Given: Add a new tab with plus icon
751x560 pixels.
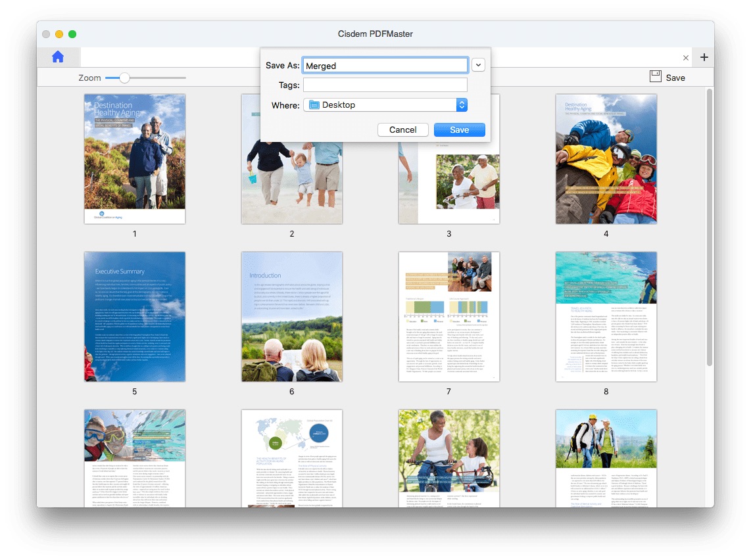Looking at the screenshot, I should click(704, 57).
